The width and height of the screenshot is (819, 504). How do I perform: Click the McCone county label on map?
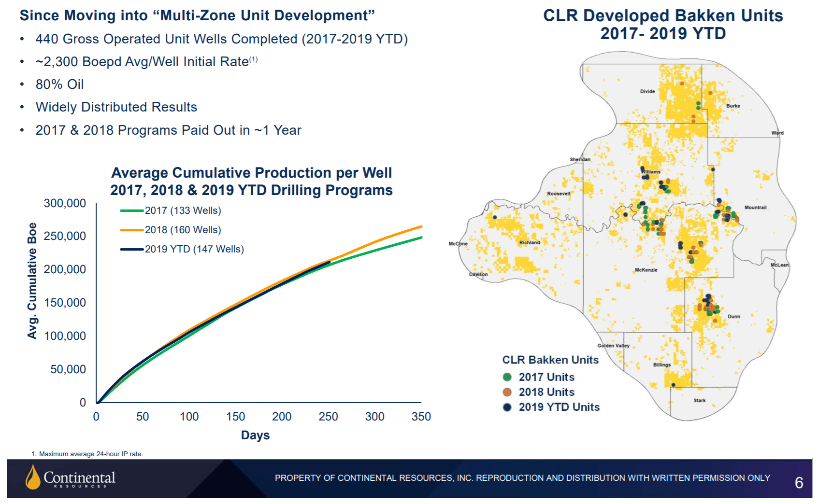[458, 244]
